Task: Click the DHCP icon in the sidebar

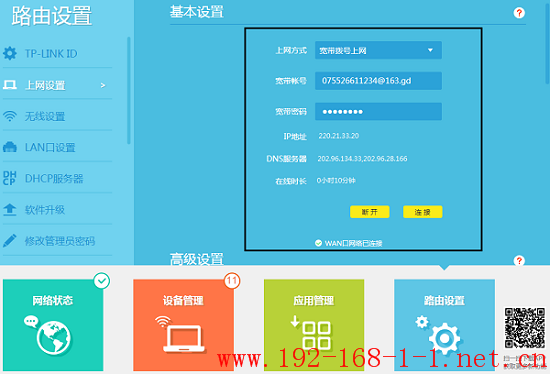Action: 9,178
